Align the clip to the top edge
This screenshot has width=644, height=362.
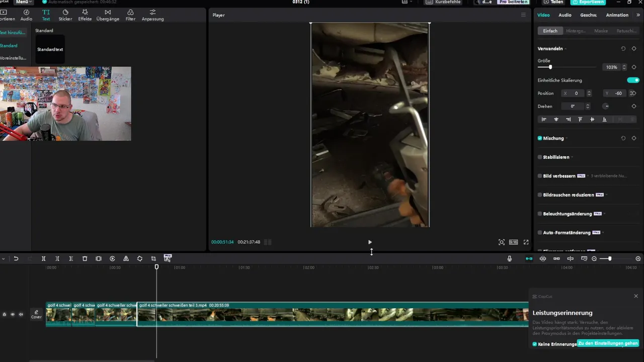point(580,119)
